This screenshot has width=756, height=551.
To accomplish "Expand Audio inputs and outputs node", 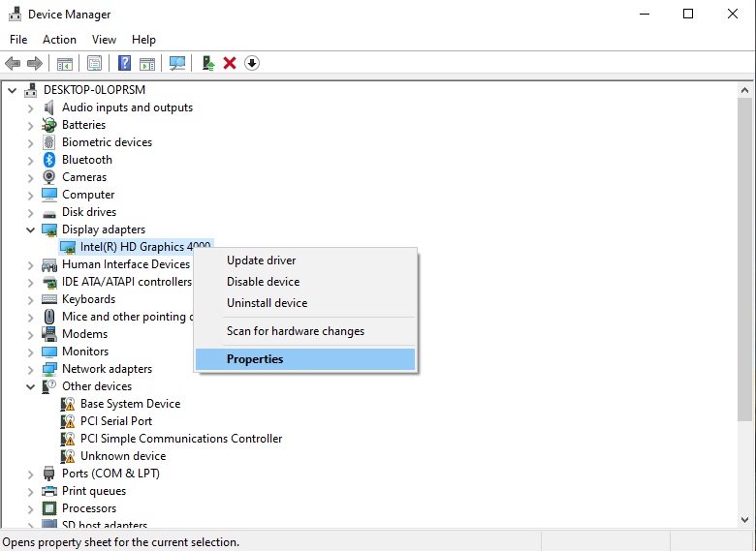I will 30,107.
